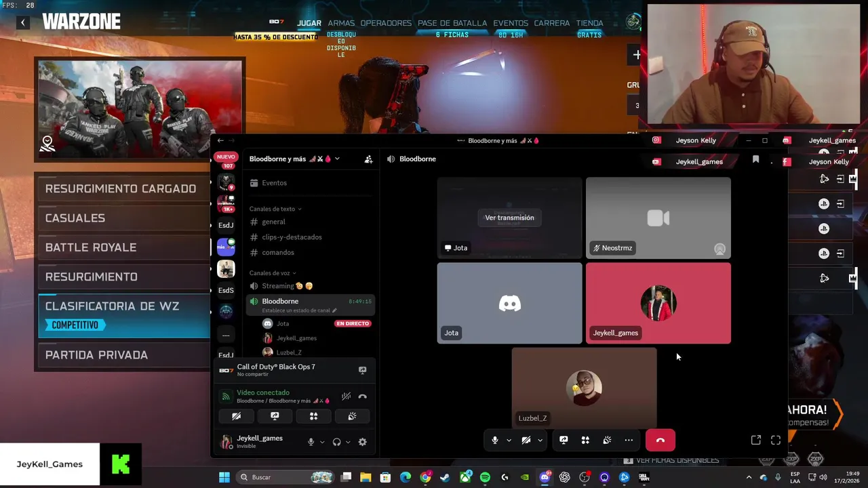The width and height of the screenshot is (868, 488).
Task: Deafen with the headphones icon
Action: (x=336, y=442)
